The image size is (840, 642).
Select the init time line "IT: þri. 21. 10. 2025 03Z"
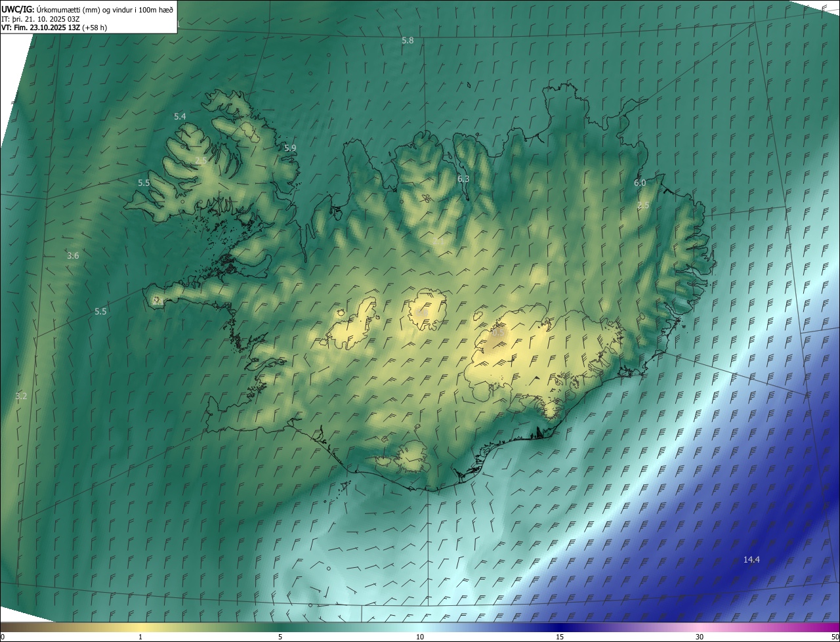click(41, 18)
